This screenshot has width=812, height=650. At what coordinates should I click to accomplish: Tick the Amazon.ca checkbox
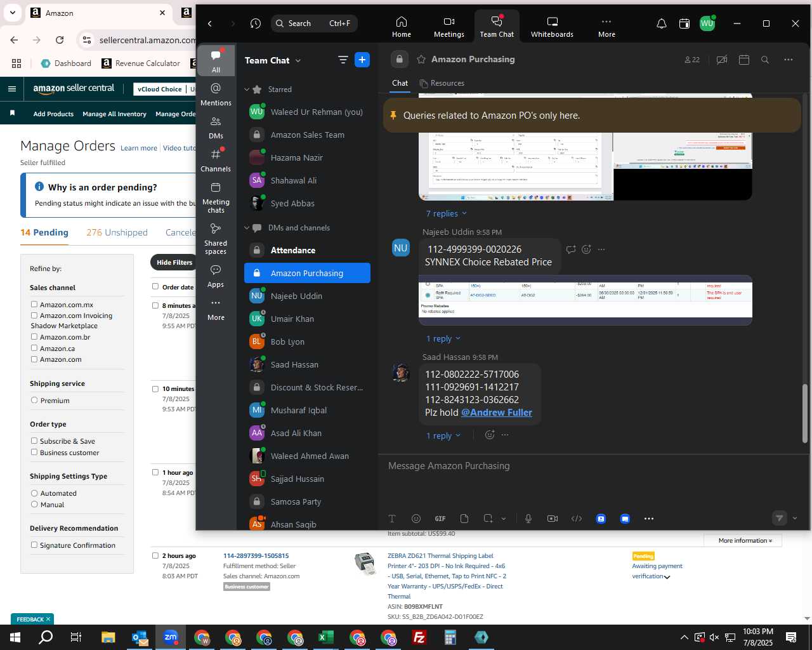[x=34, y=348]
